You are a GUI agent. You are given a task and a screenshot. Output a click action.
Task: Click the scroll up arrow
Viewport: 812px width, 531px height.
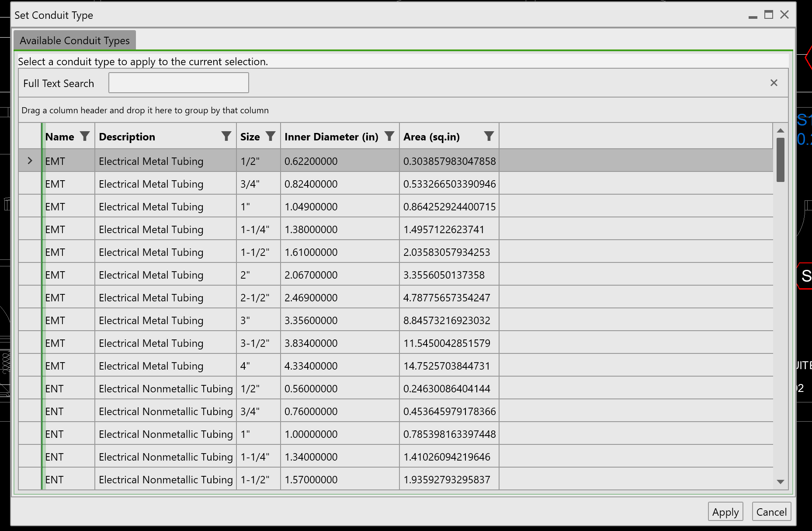pos(781,129)
